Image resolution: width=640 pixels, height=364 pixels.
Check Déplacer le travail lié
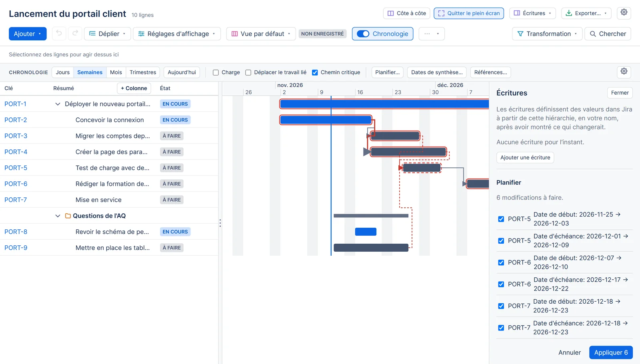[248, 72]
